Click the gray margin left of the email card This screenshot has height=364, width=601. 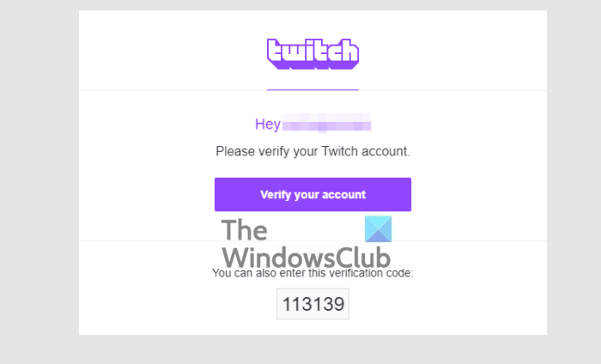pos(39,173)
